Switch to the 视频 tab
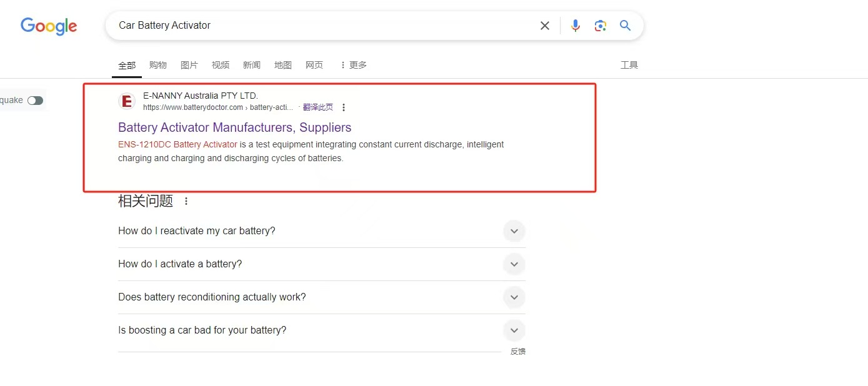The height and width of the screenshot is (386, 868). click(221, 65)
